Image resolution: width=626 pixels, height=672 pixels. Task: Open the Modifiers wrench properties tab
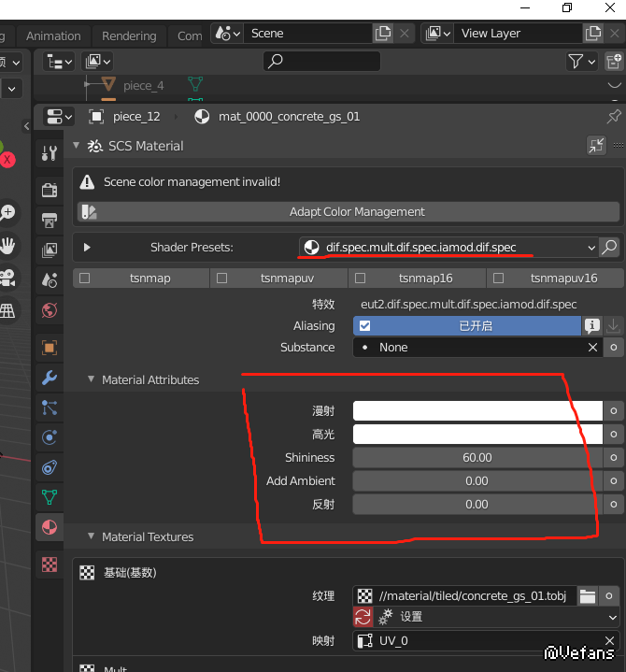(x=50, y=378)
